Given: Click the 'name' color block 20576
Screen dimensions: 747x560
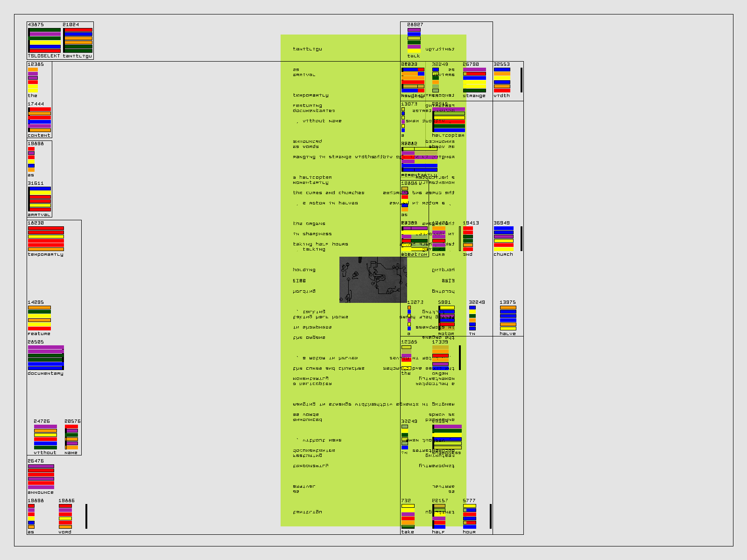Looking at the screenshot, I should (x=71, y=437).
